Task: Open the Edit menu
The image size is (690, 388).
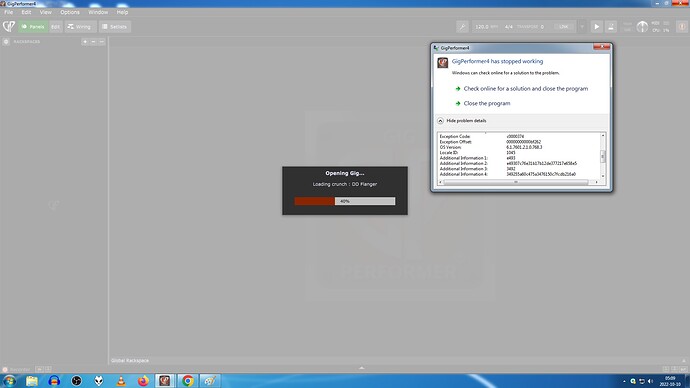Action: (26, 12)
